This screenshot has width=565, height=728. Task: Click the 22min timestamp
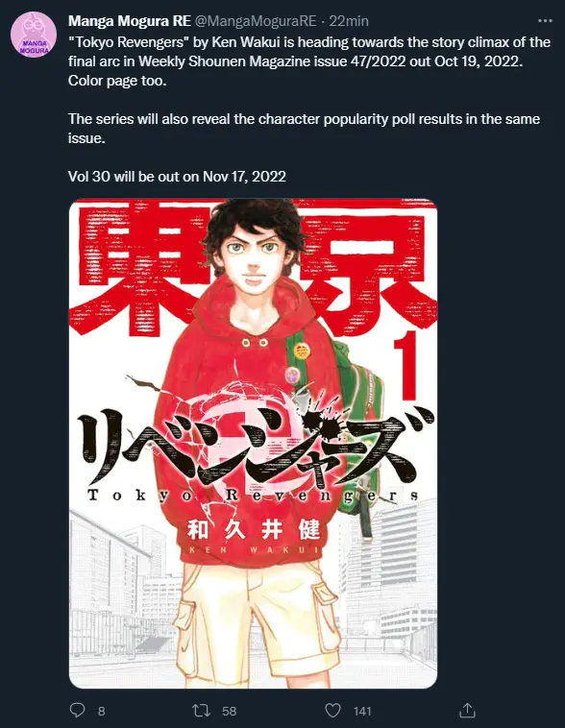[349, 21]
